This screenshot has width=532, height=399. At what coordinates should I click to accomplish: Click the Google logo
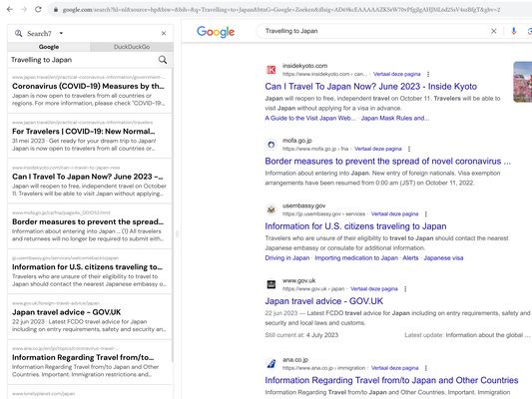pyautogui.click(x=216, y=32)
